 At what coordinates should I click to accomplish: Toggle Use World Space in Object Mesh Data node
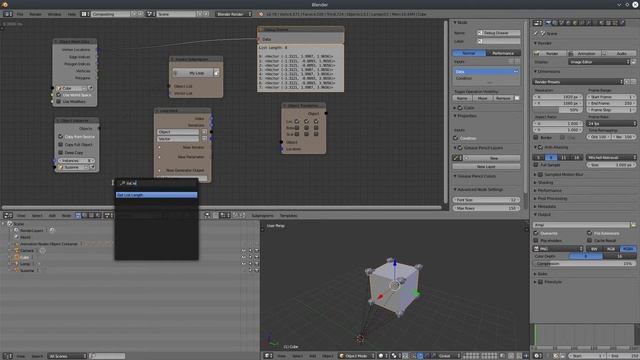(59, 95)
